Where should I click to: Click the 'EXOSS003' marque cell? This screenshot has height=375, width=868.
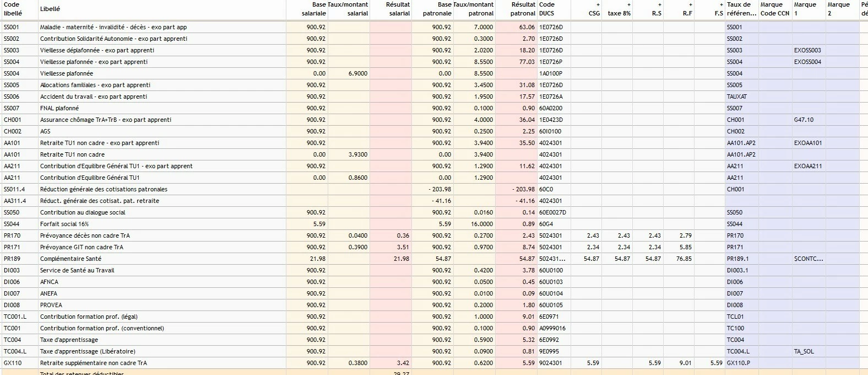click(809, 50)
